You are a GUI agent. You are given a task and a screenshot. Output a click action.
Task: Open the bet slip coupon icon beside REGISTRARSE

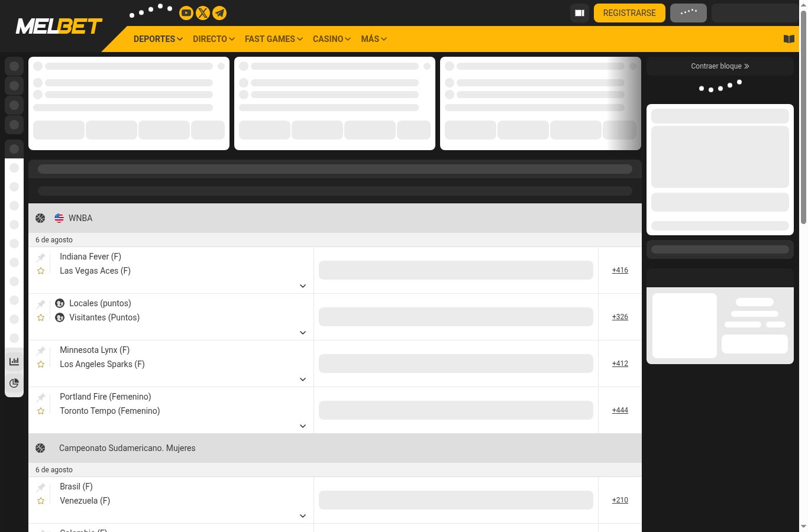[580, 13]
